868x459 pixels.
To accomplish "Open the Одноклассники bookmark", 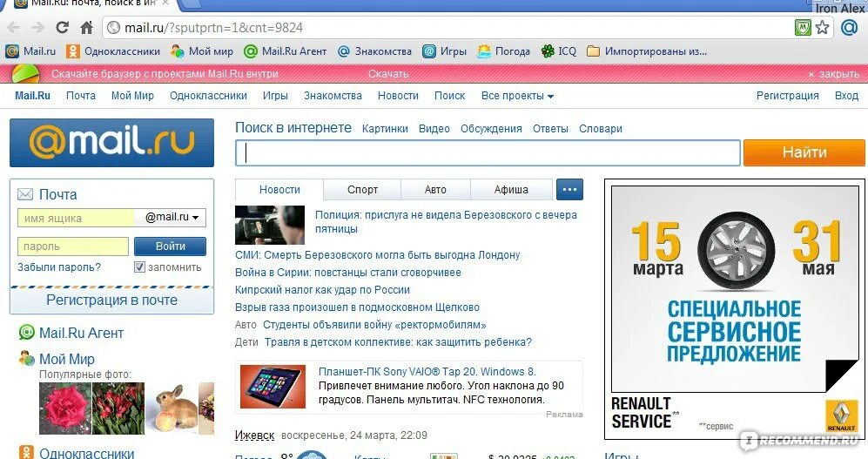I will tap(113, 51).
